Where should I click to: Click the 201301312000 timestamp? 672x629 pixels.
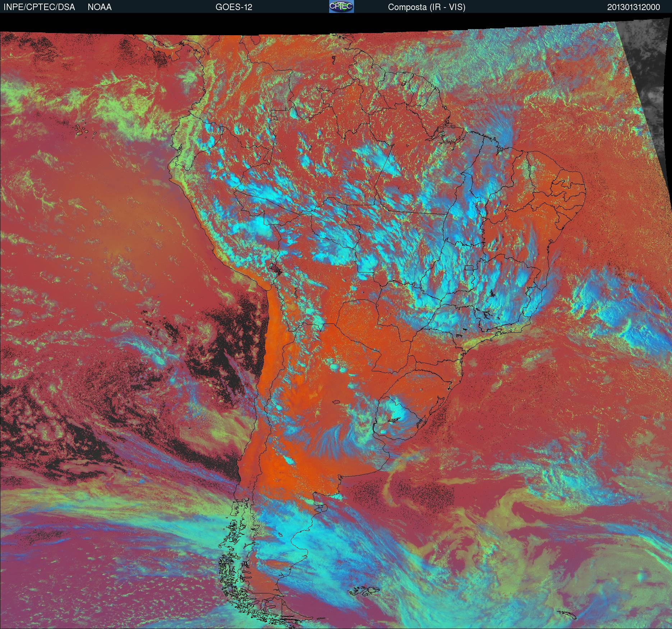(x=634, y=7)
